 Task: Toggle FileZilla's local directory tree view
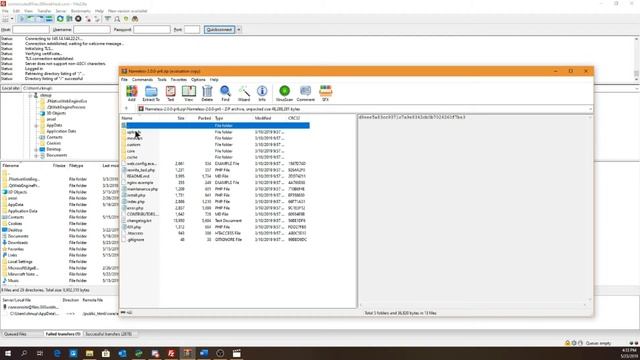[31, 19]
